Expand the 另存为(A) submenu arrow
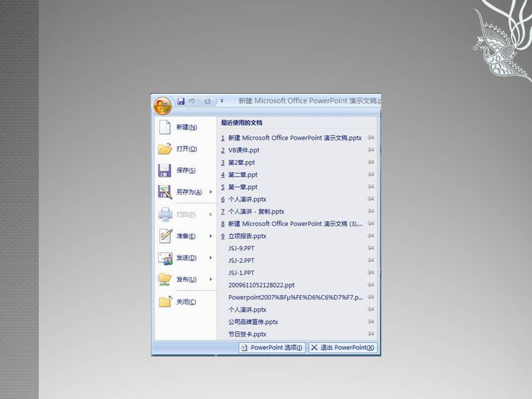The width and height of the screenshot is (532, 399). [x=211, y=192]
